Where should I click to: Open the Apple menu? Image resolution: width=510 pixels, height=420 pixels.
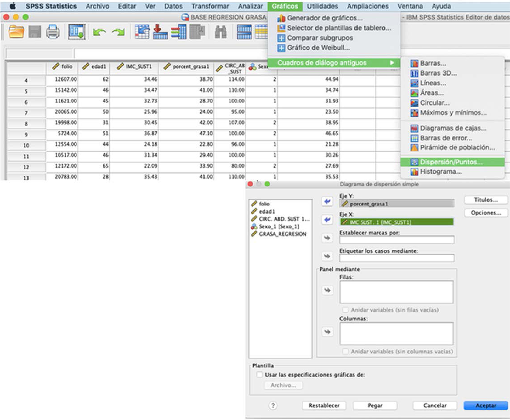[x=13, y=6]
